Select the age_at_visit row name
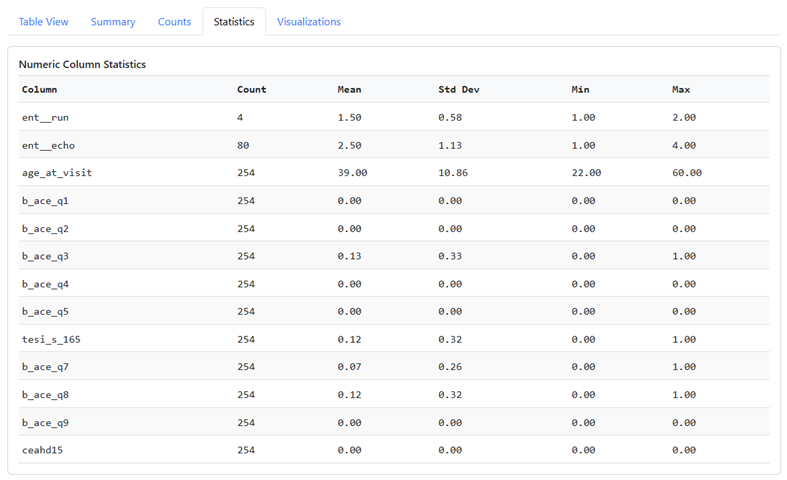Image resolution: width=787 pixels, height=480 pixels. point(57,173)
